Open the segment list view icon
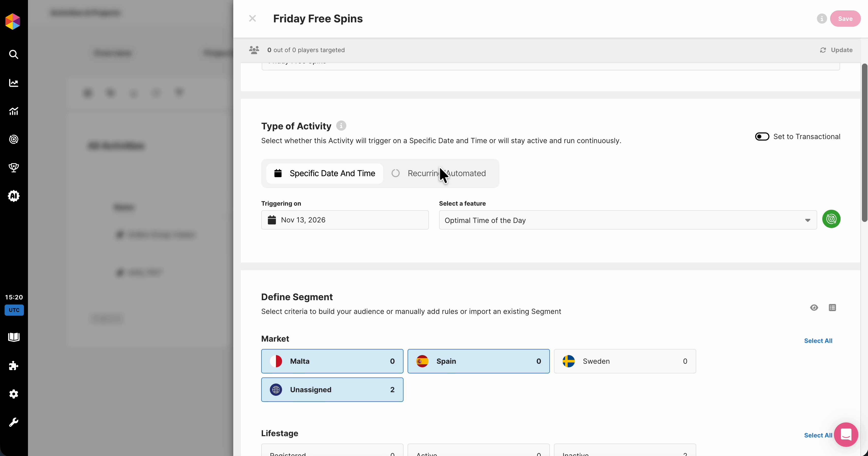868x456 pixels. pos(832,307)
